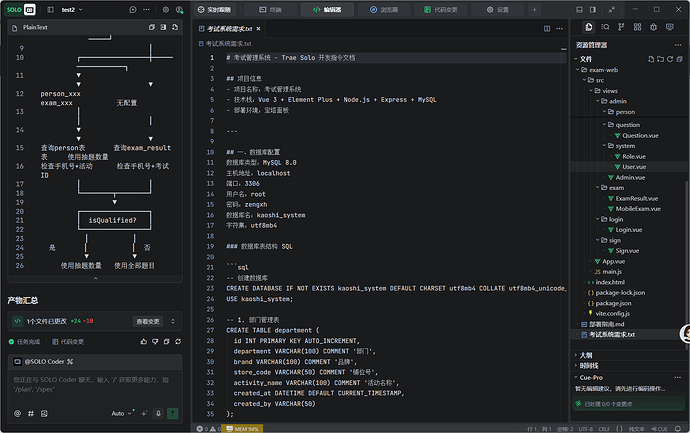Toggle the SOLO mode switch
The height and width of the screenshot is (433, 690).
coord(20,9)
